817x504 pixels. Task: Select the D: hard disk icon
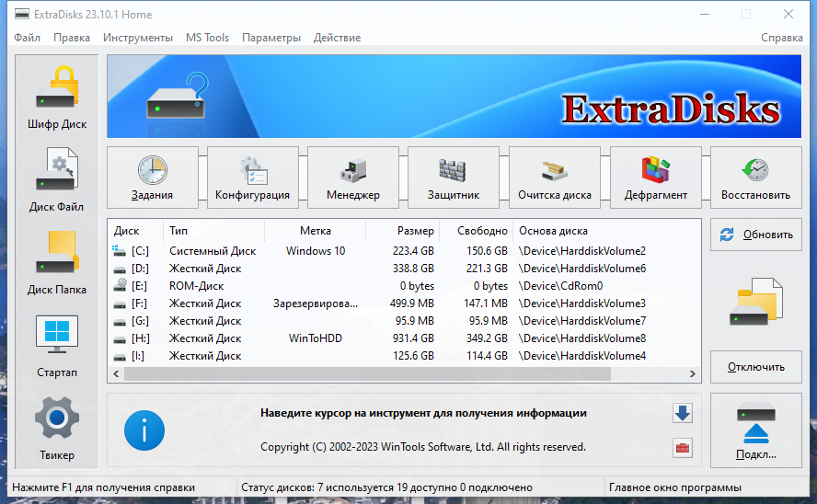pyautogui.click(x=120, y=269)
